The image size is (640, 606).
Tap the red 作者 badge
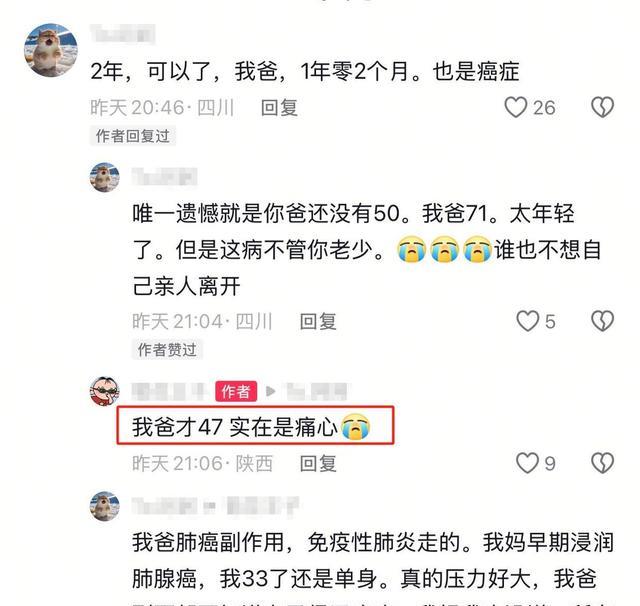click(236, 391)
